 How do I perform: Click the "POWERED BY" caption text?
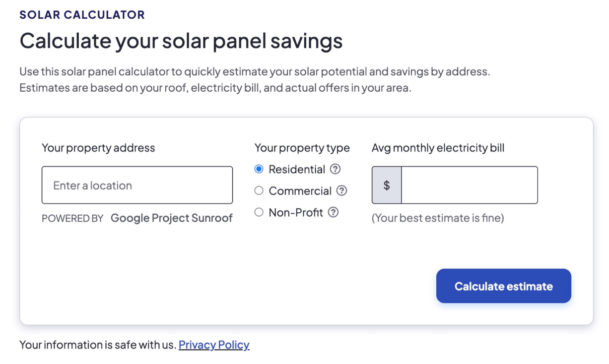pos(72,219)
